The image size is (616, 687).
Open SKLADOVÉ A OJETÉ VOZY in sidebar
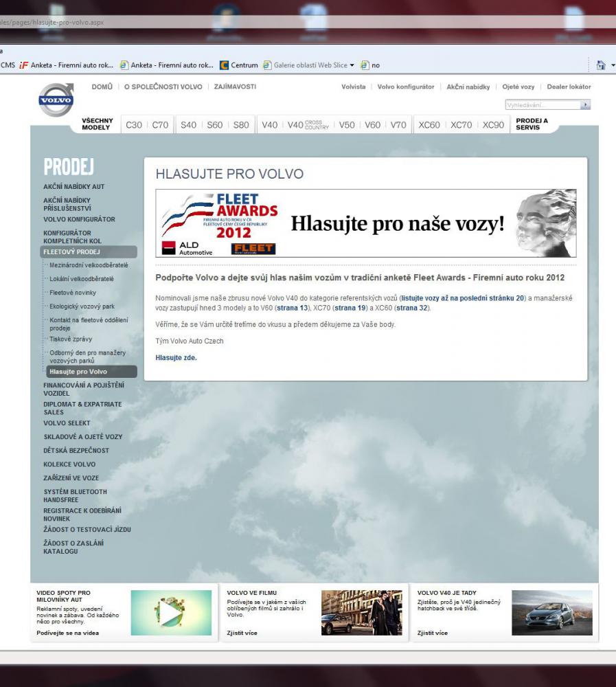point(83,437)
